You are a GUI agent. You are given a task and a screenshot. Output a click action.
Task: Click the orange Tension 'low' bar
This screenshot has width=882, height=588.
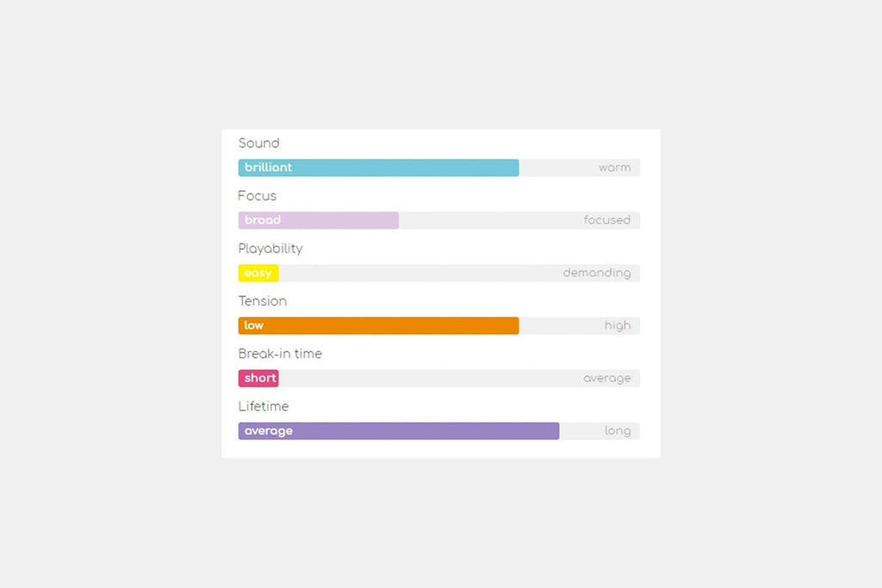point(379,325)
